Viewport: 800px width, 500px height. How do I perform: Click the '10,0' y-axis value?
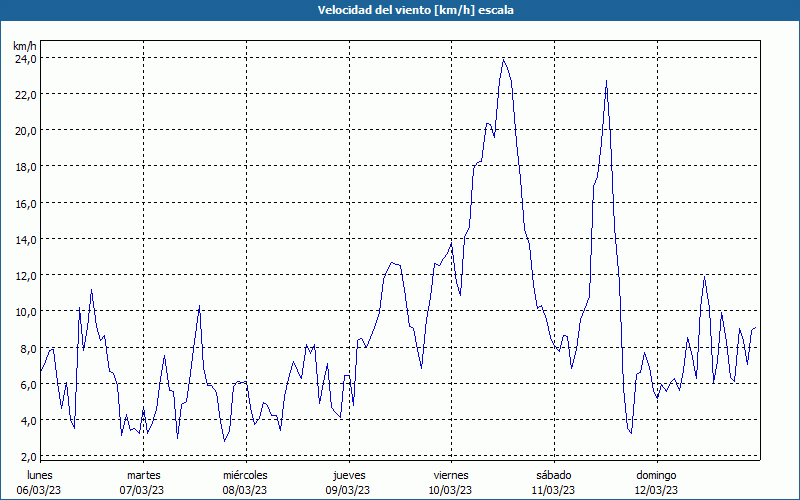(x=26, y=312)
